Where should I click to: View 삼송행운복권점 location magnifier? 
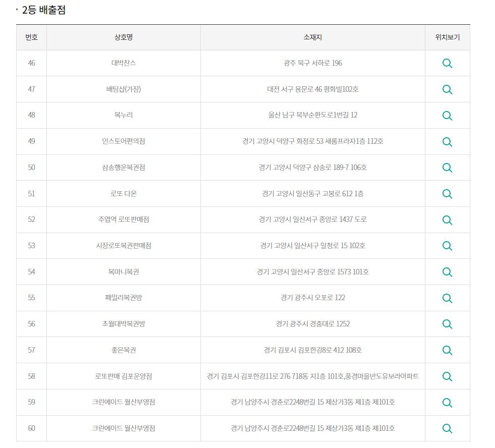click(447, 167)
